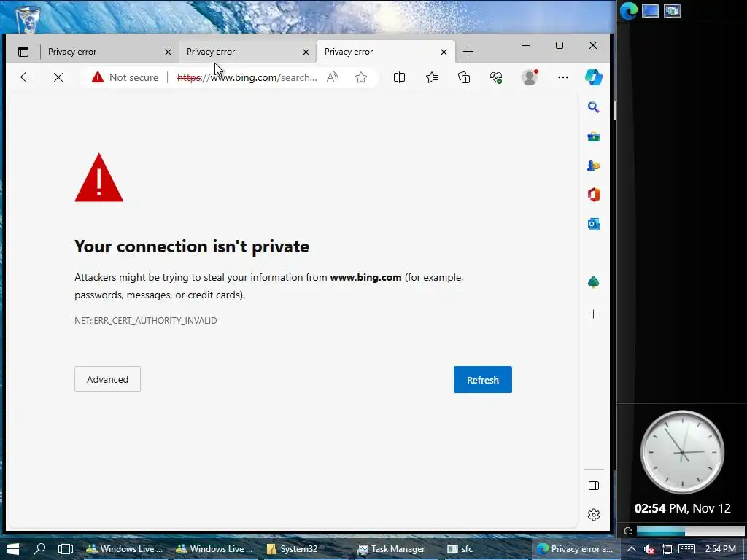Image resolution: width=747 pixels, height=560 pixels.
Task: Open the Favorites list
Action: pyautogui.click(x=432, y=77)
